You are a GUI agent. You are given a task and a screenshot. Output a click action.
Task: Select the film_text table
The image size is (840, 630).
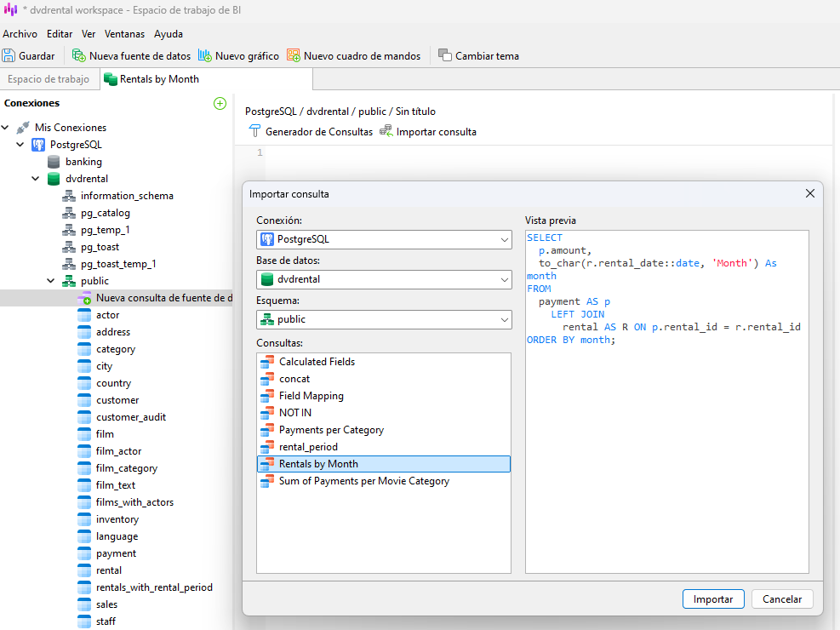click(x=116, y=485)
